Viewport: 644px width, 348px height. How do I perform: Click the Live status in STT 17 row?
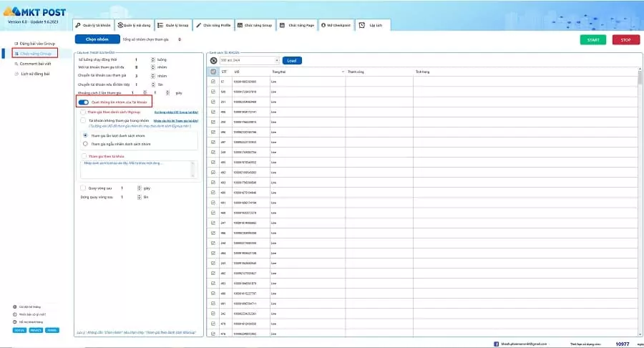coord(273,82)
